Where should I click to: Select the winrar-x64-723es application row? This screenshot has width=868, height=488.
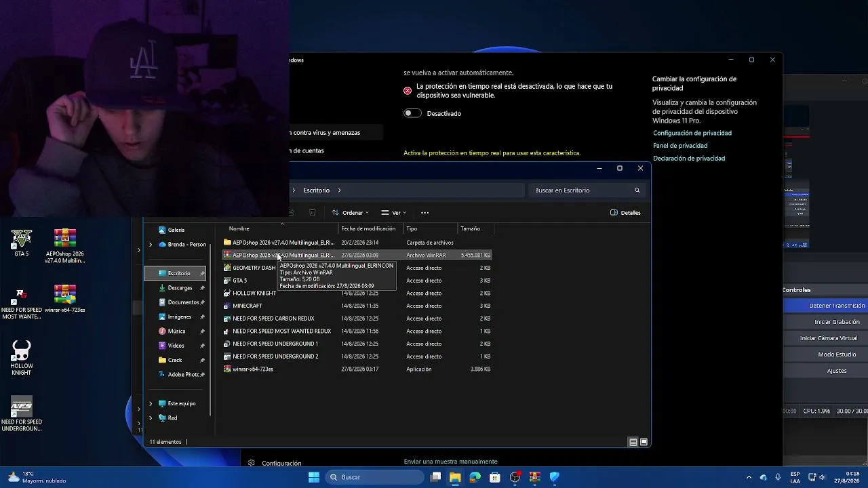coord(357,369)
